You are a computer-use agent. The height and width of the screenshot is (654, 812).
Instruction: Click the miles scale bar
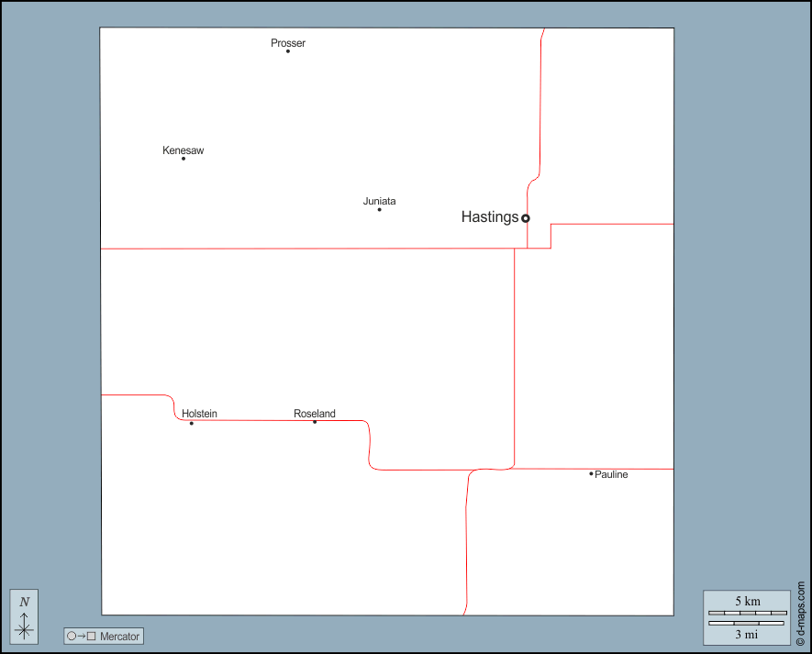[x=746, y=623]
